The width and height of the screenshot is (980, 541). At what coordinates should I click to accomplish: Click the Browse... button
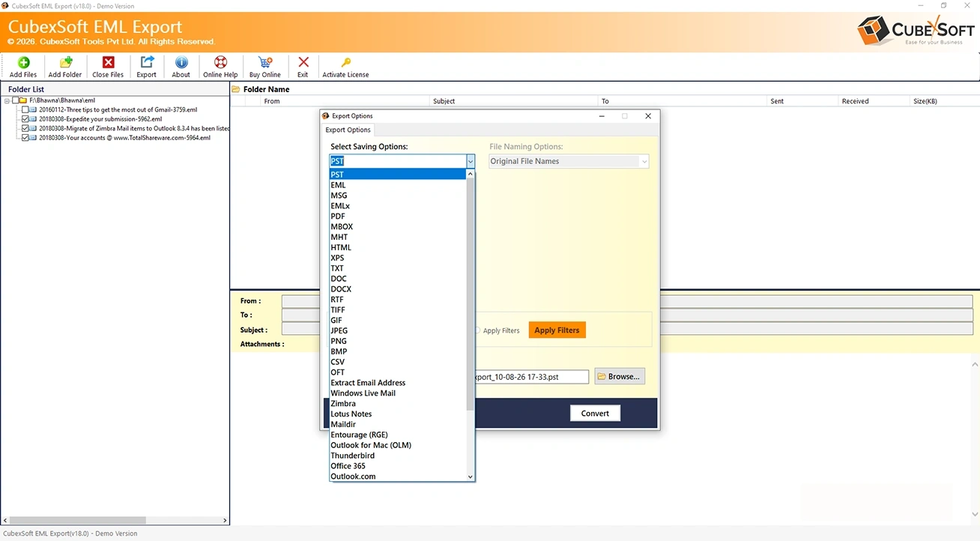tap(620, 376)
